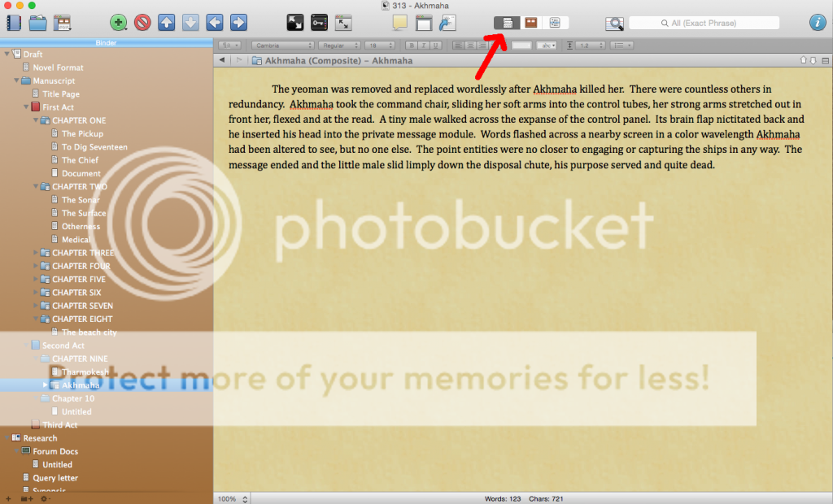
Task: Expand the Akhmaha item triangle
Action: pyautogui.click(x=45, y=385)
